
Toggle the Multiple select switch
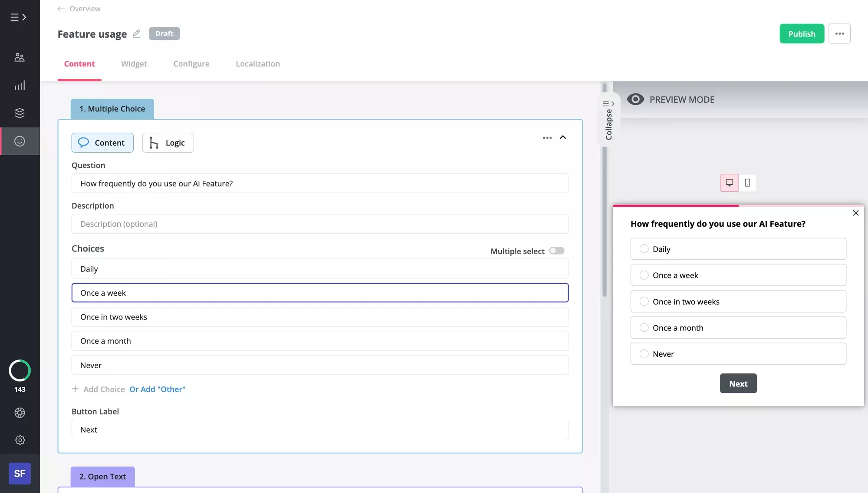(x=556, y=251)
